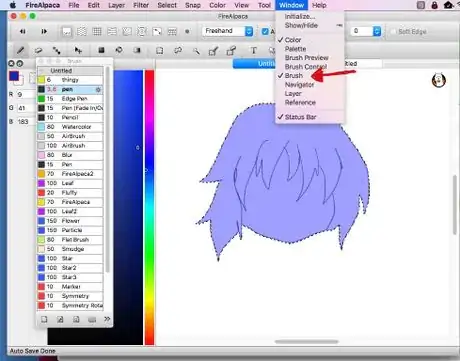Toggle the Soft Edge checkbox
The height and width of the screenshot is (361, 460).
click(393, 31)
